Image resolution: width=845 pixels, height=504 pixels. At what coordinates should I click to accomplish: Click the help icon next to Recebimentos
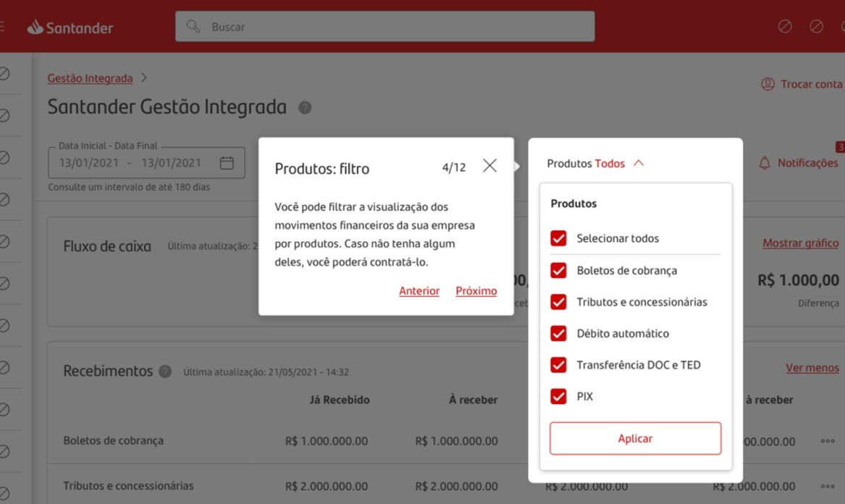(165, 371)
